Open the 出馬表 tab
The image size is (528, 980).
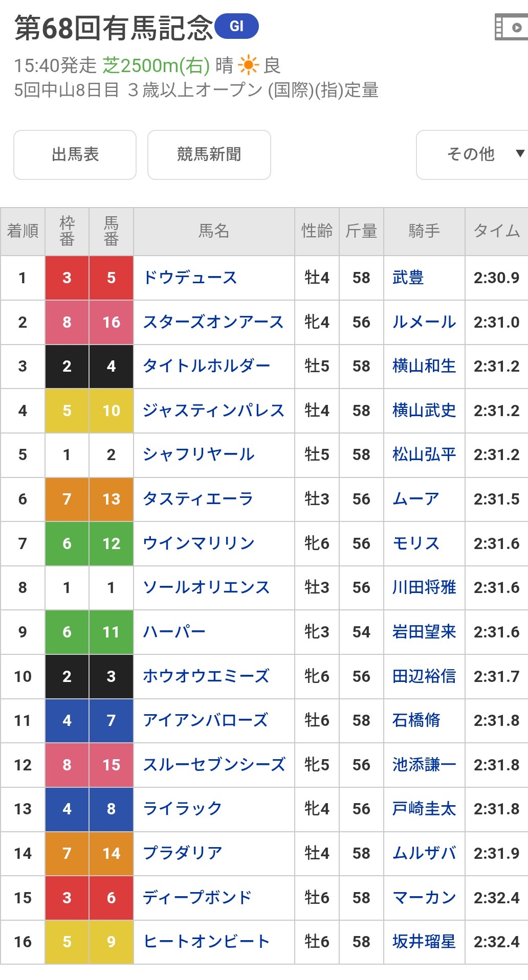point(75,154)
